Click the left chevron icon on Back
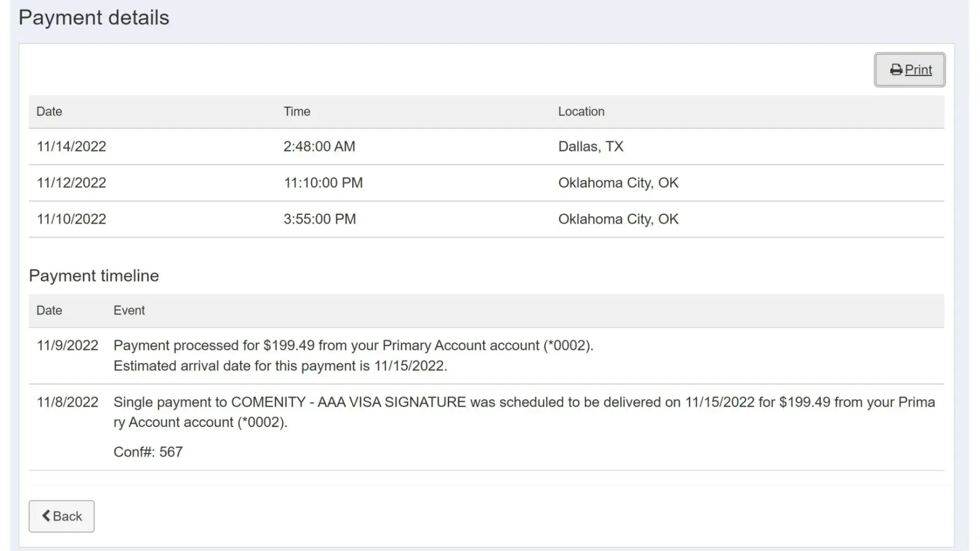 pos(46,516)
